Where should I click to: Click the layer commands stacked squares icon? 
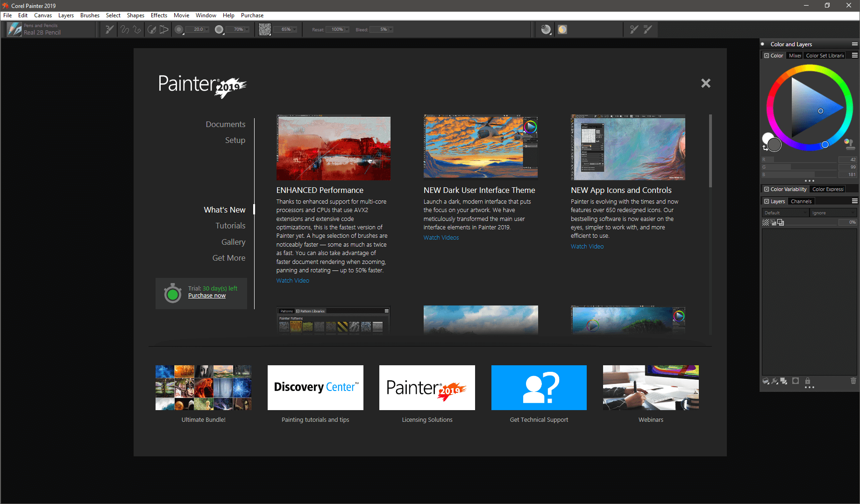point(784,381)
